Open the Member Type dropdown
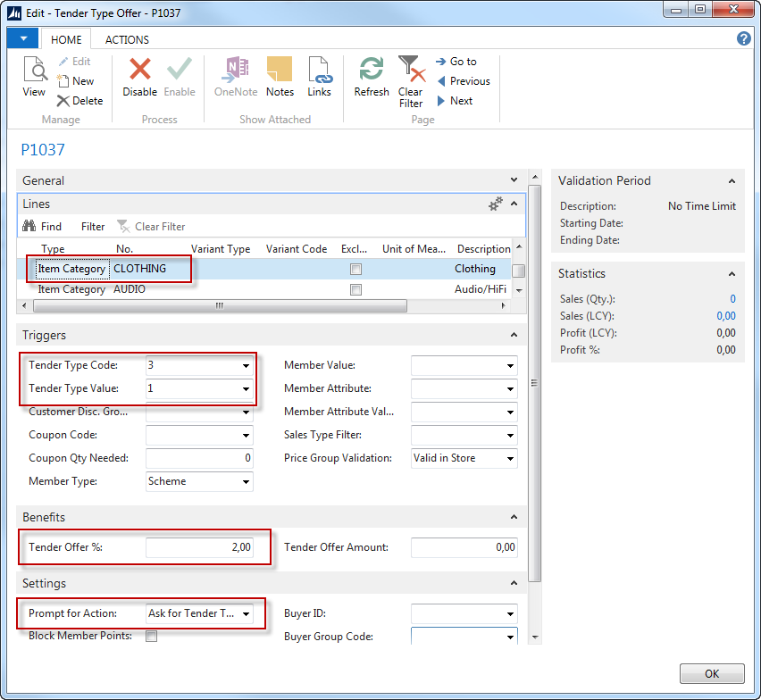This screenshot has height=700, width=761. (246, 482)
